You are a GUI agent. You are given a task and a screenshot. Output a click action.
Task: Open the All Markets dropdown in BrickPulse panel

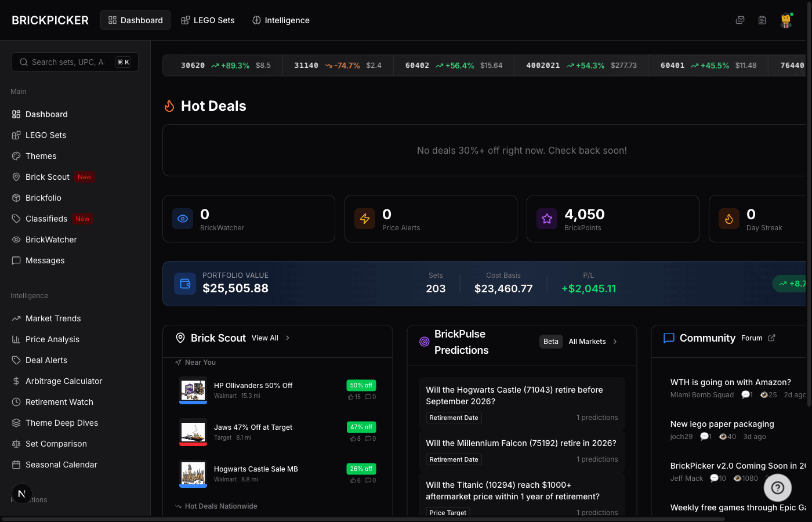588,342
